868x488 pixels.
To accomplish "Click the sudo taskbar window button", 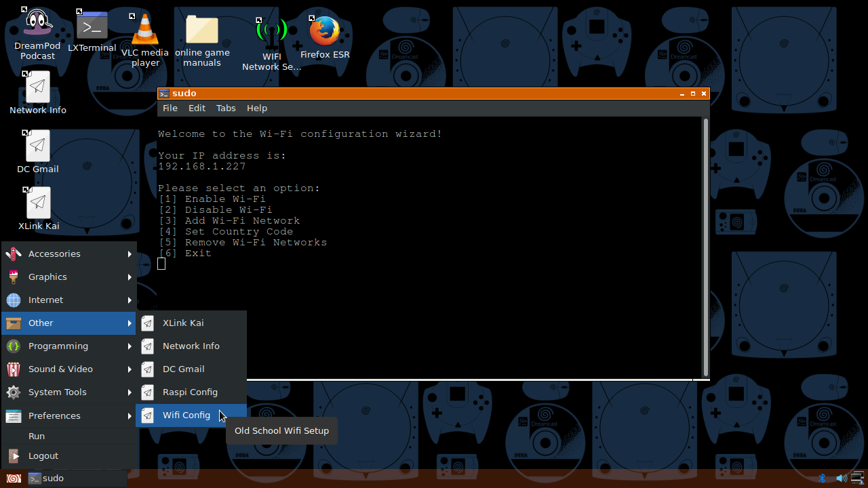I will click(x=76, y=479).
